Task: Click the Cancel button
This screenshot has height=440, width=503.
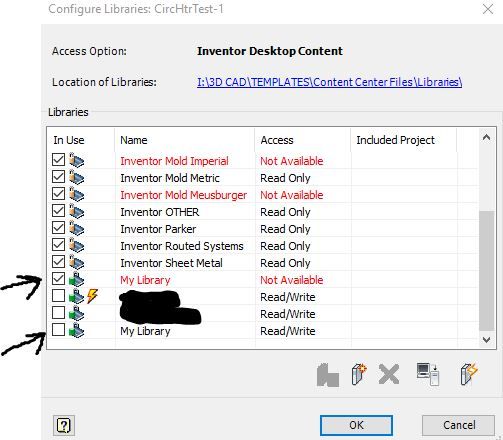Action: pyautogui.click(x=459, y=425)
